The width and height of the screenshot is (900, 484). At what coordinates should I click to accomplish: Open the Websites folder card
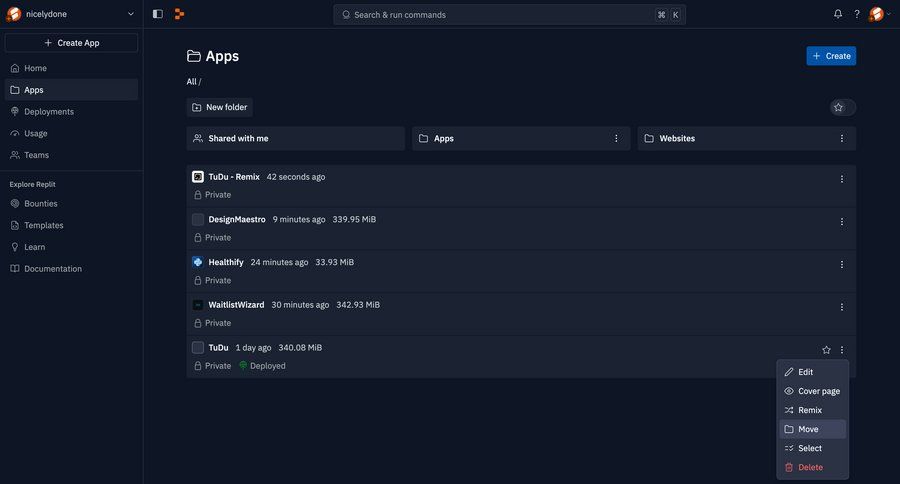point(747,138)
